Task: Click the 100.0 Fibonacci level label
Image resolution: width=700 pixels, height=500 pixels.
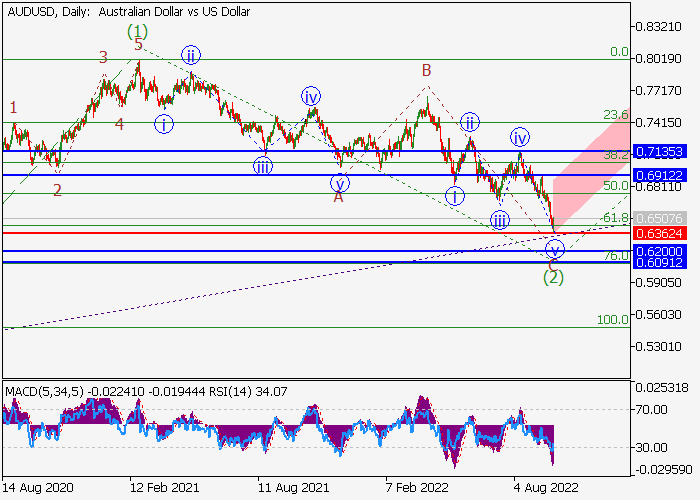Action: click(611, 319)
